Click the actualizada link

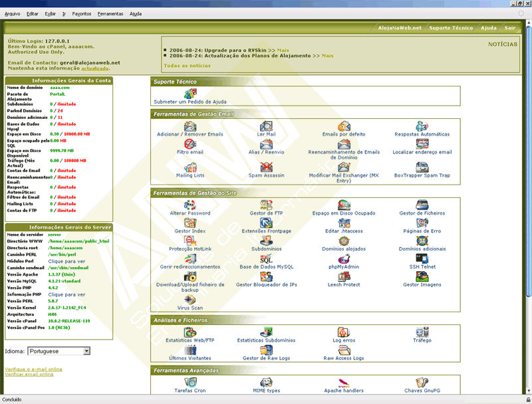pos(94,68)
